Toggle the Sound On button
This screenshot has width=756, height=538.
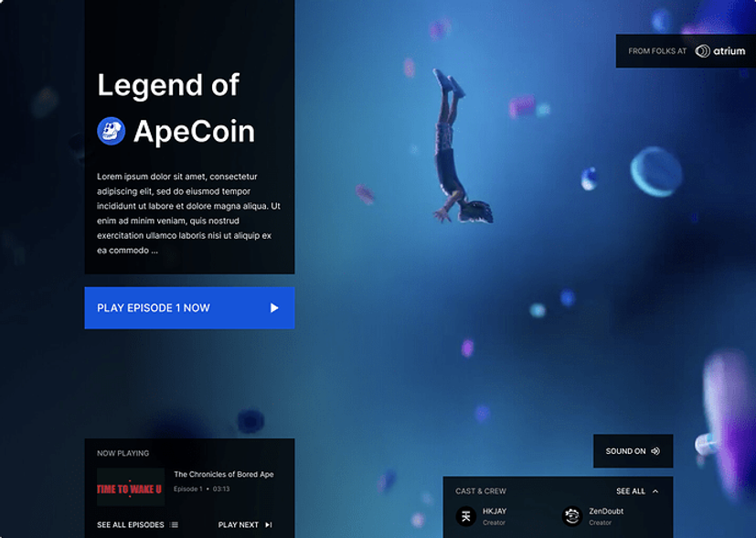pyautogui.click(x=634, y=451)
